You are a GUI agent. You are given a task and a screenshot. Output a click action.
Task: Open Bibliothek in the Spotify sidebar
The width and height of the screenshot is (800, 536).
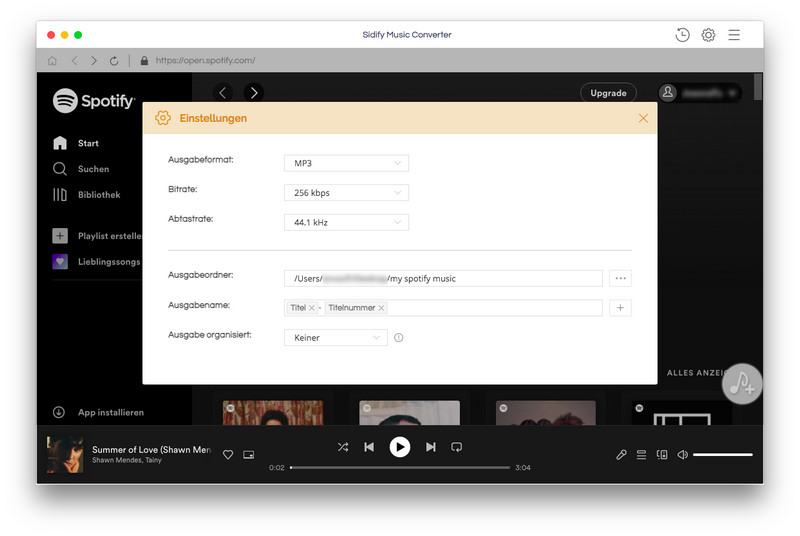pos(87,194)
